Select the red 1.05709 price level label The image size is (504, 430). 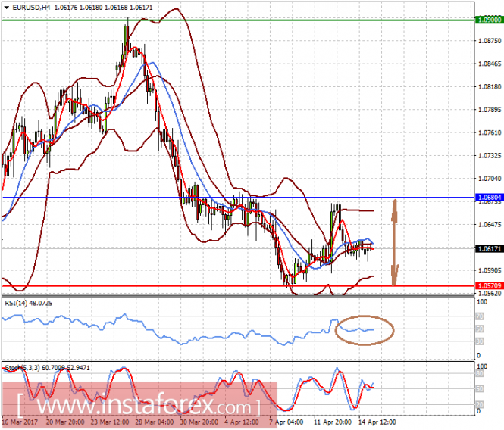tap(490, 285)
